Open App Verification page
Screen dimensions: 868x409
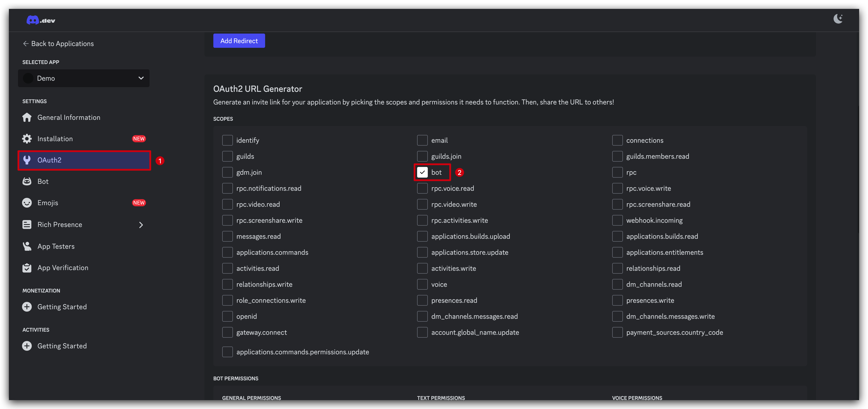pyautogui.click(x=84, y=268)
